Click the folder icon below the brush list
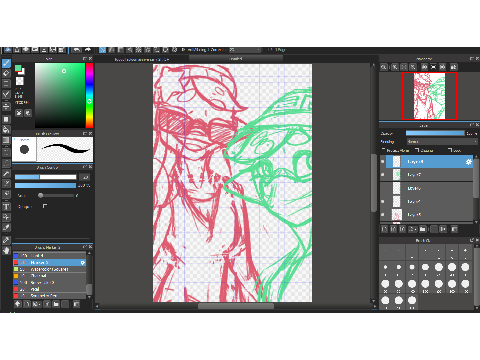 [56, 304]
